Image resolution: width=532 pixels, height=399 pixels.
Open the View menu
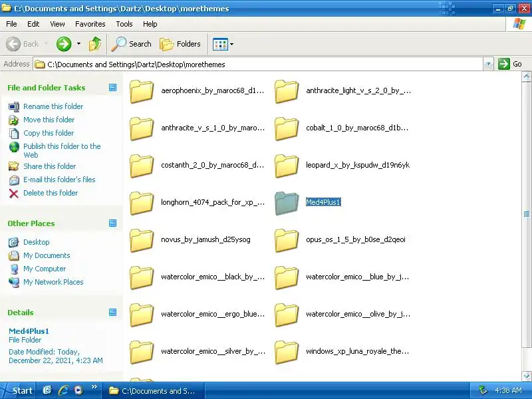(57, 24)
